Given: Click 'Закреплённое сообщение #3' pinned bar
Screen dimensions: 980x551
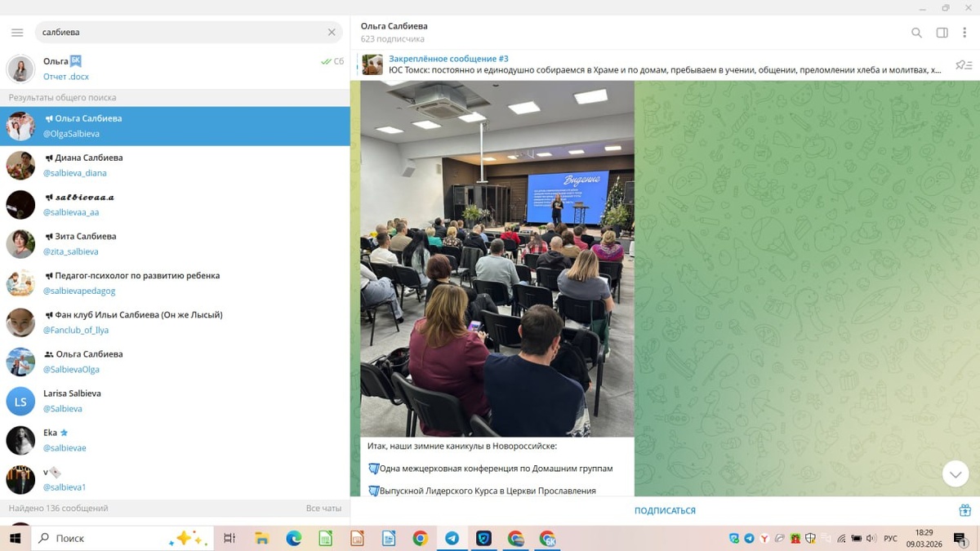Looking at the screenshot, I should 653,64.
